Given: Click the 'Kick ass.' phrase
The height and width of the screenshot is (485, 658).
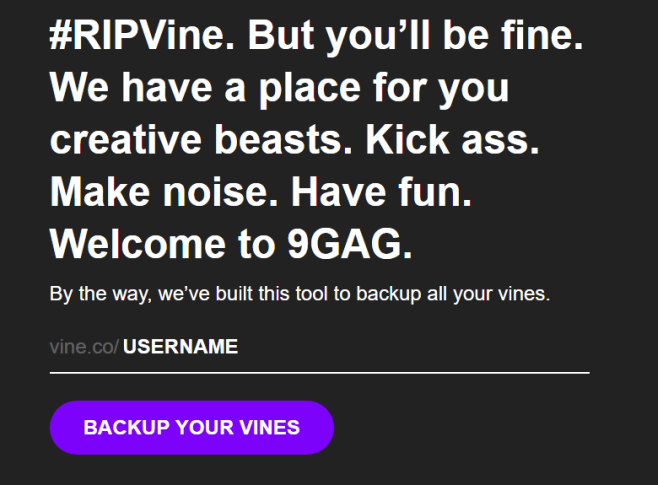Looking at the screenshot, I should 452,140.
